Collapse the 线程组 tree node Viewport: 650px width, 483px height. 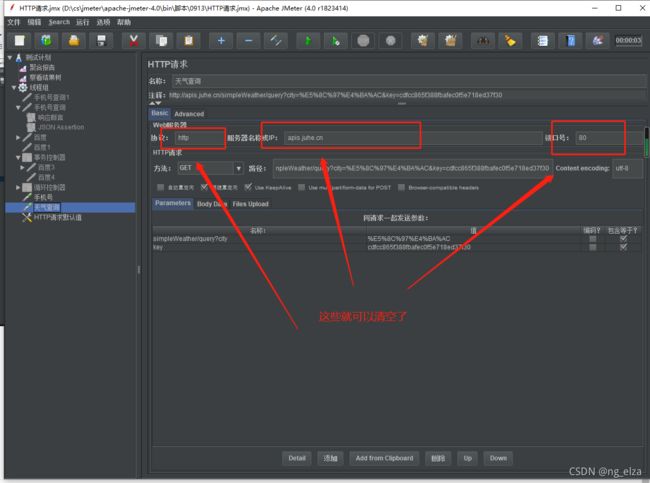coord(14,87)
